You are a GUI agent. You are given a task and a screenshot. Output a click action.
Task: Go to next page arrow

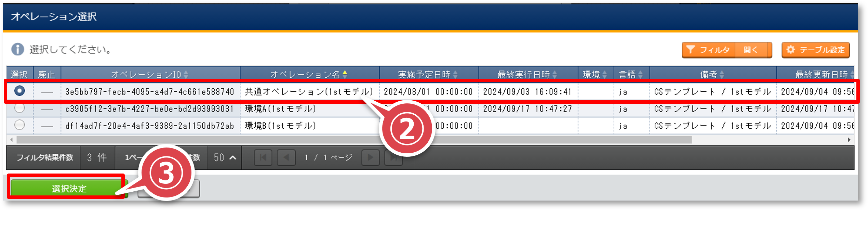point(371,157)
